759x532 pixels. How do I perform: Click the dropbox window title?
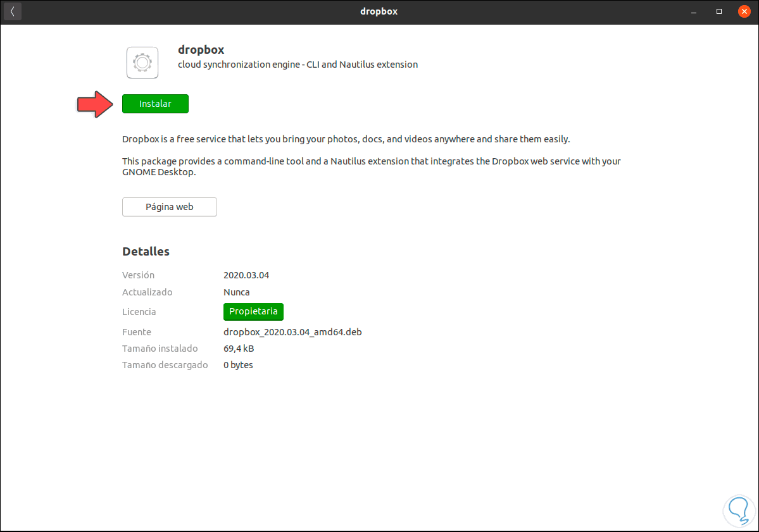pos(379,11)
